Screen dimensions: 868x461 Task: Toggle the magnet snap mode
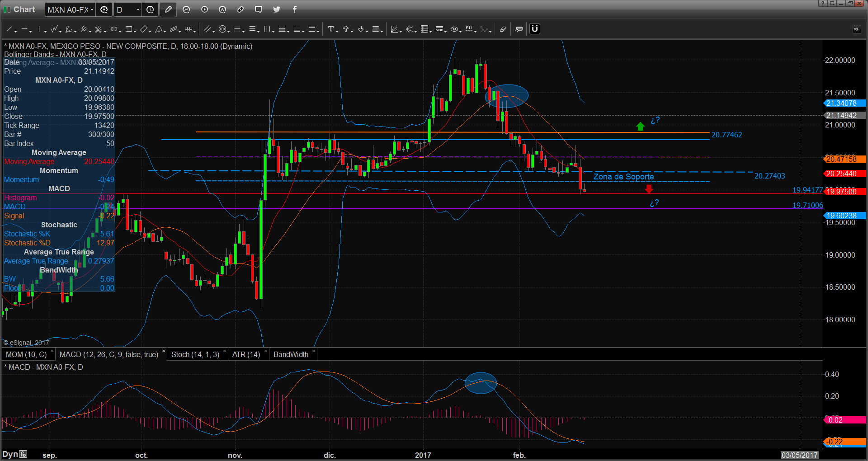[x=535, y=29]
